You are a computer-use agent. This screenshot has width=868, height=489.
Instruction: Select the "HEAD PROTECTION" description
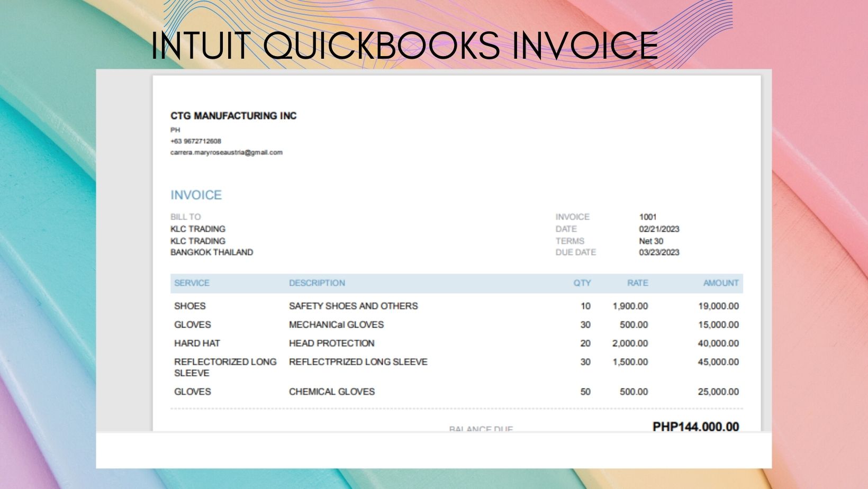click(x=332, y=343)
